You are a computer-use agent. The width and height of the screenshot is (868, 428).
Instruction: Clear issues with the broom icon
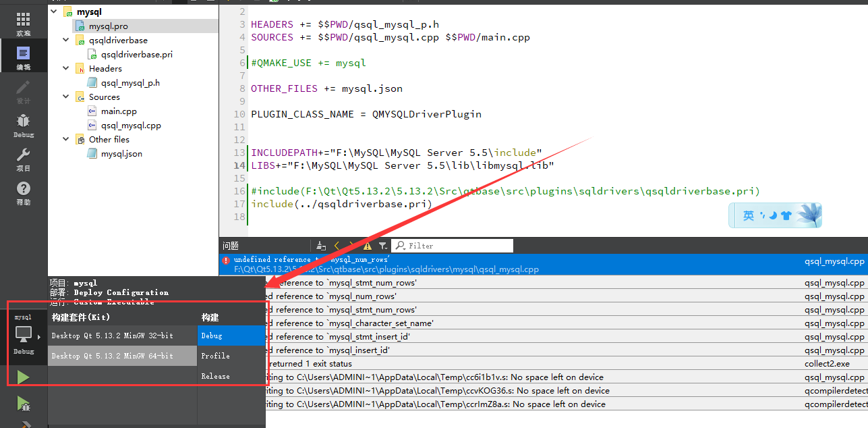pos(320,245)
